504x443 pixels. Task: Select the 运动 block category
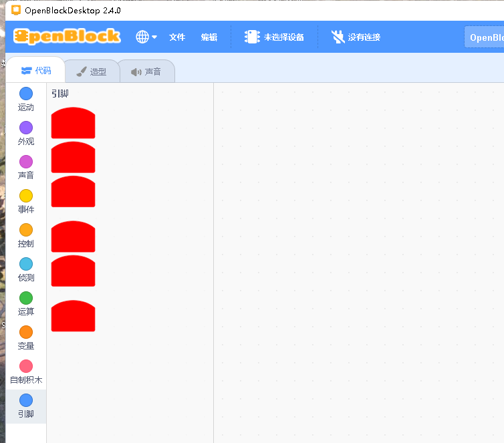click(26, 100)
